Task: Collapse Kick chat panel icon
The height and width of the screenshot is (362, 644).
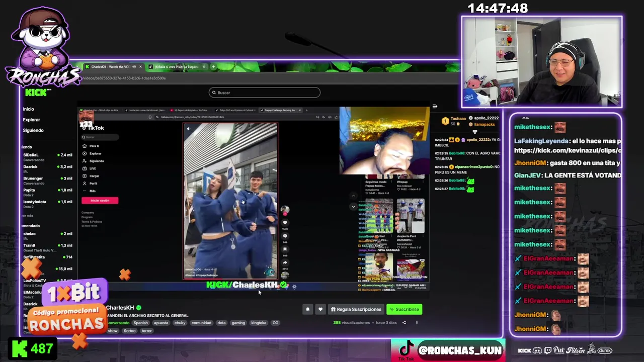Action: [x=435, y=107]
